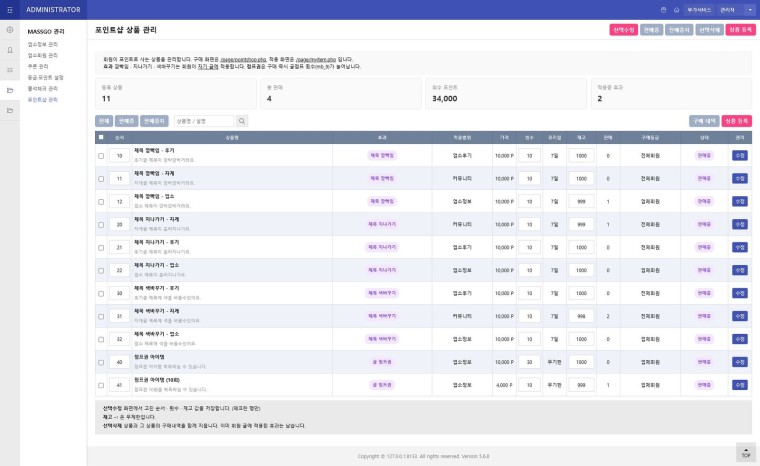Screen dimensions: 760x466
Task: Open 쿠폰 관리 in the sidebar
Action: 38,66
